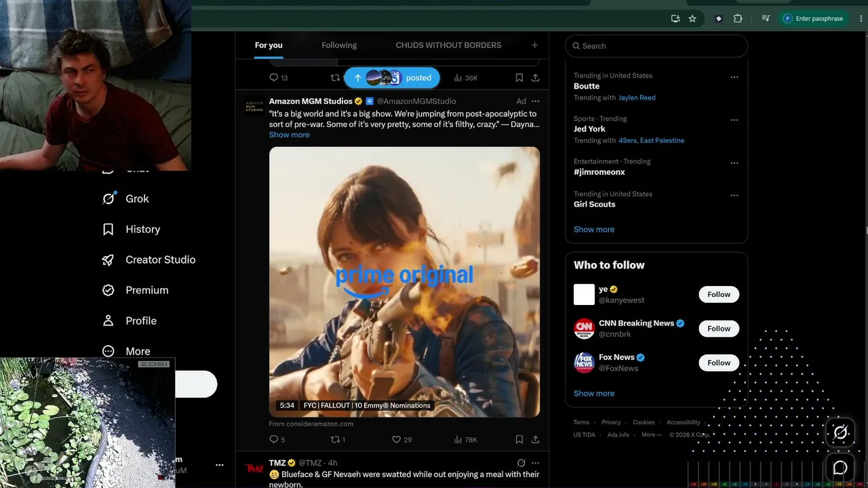
Task: Reply to the top post with 13 comments
Action: pos(279,78)
